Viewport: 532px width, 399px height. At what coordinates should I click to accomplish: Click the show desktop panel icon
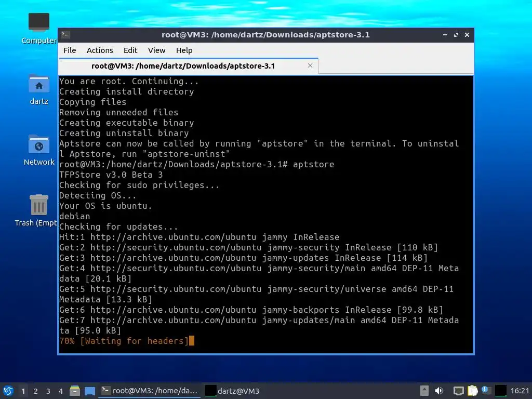pyautogui.click(x=89, y=391)
